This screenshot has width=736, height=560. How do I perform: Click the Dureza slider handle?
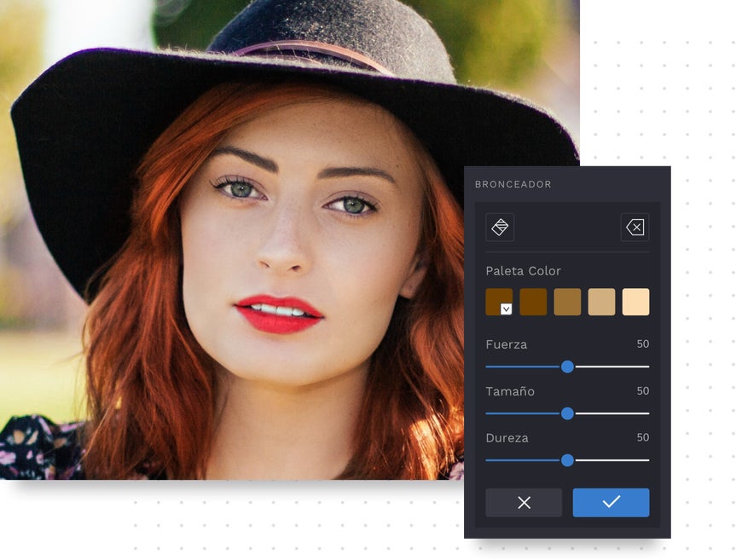click(x=567, y=460)
